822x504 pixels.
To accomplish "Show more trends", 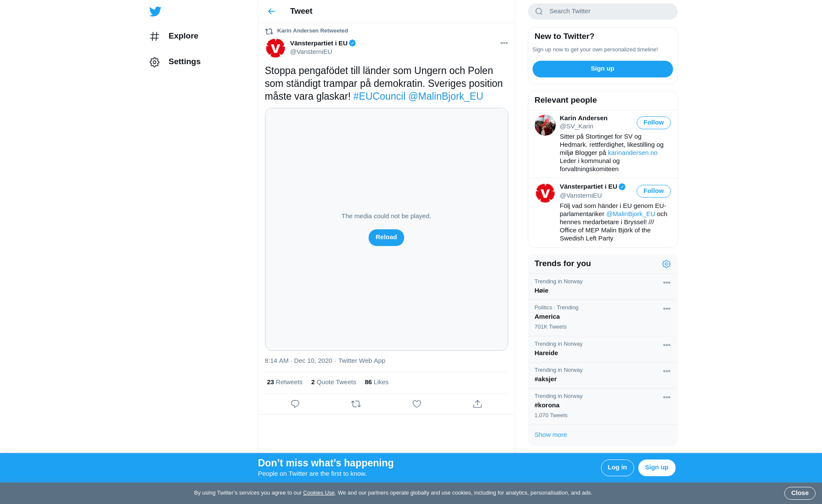I will (551, 435).
